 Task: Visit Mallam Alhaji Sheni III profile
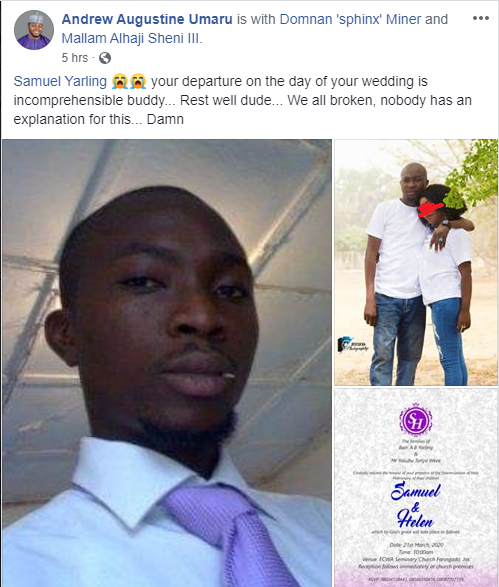(x=131, y=38)
